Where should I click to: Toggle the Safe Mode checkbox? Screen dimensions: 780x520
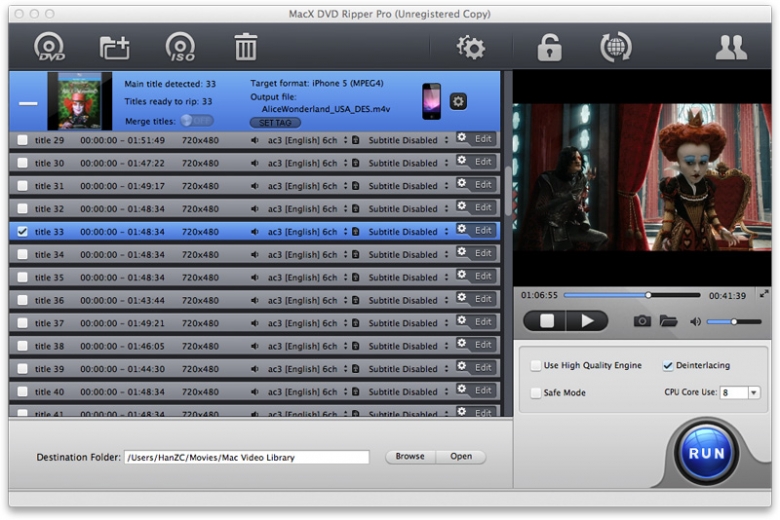(x=536, y=393)
